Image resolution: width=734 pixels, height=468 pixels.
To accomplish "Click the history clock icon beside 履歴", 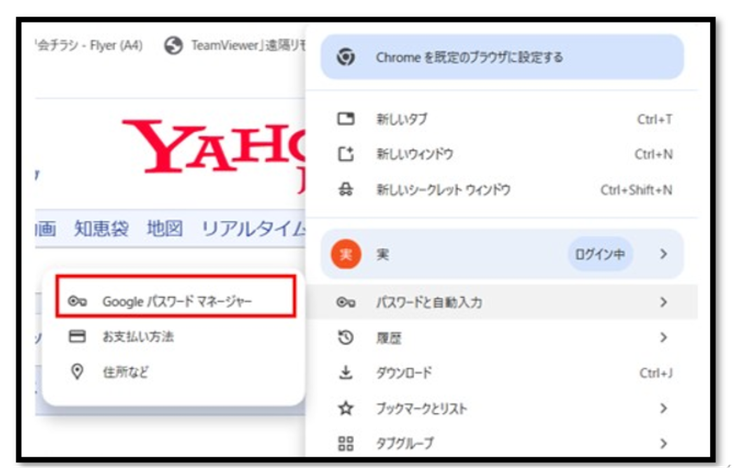I will point(345,337).
